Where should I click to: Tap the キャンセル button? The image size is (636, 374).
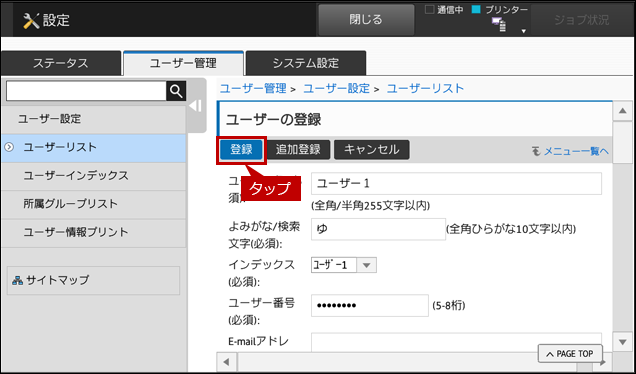point(372,150)
